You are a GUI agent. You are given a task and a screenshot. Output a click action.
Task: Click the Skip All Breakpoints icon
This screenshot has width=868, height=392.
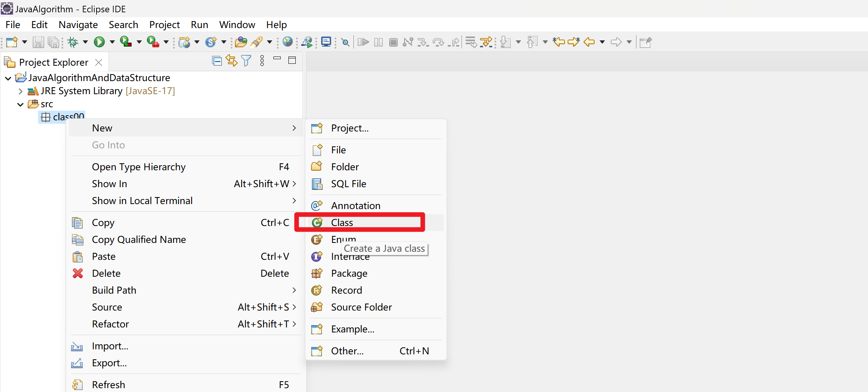pos(346,42)
